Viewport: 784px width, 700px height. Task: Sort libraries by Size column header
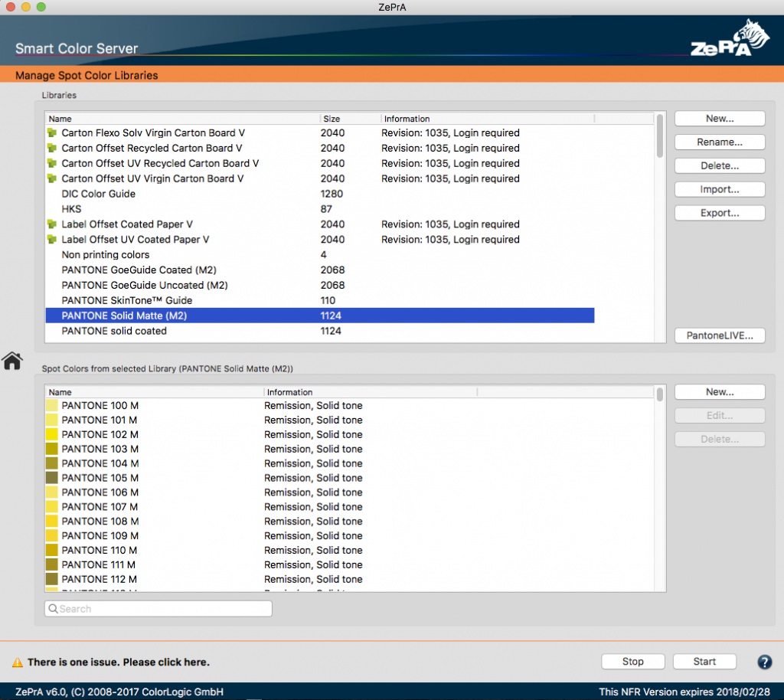(351, 119)
